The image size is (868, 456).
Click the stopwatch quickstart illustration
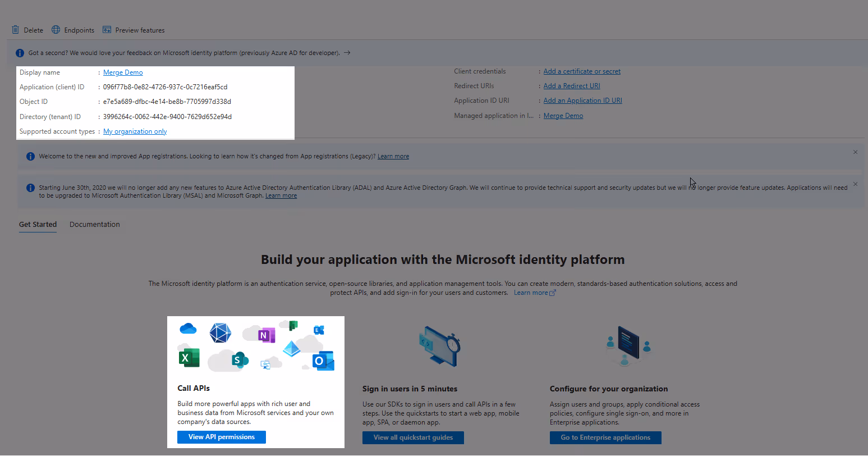[x=440, y=346]
